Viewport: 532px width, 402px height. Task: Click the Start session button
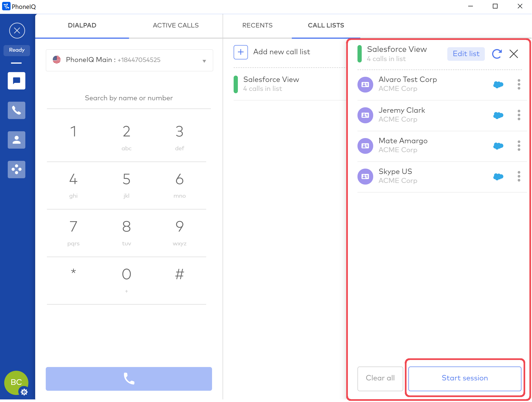point(465,378)
